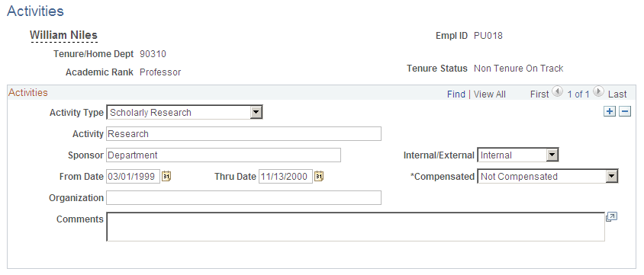The image size is (644, 275).
Task: Expand the Compensated dropdown
Action: coord(612,177)
